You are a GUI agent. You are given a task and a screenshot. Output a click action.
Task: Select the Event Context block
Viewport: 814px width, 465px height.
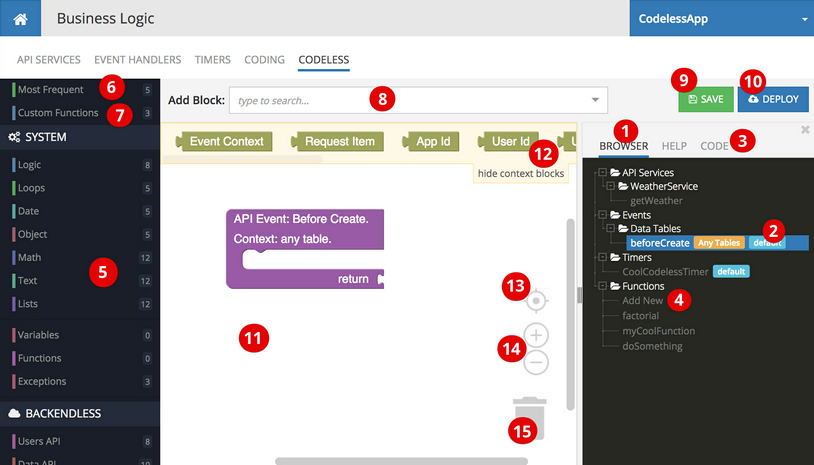point(224,141)
